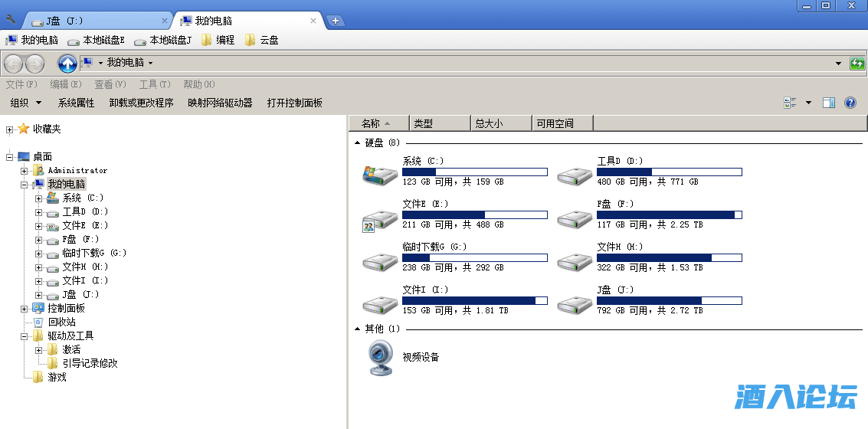The width and height of the screenshot is (868, 429).
Task: Collapse the 硬盘 (8) group
Action: [357, 142]
